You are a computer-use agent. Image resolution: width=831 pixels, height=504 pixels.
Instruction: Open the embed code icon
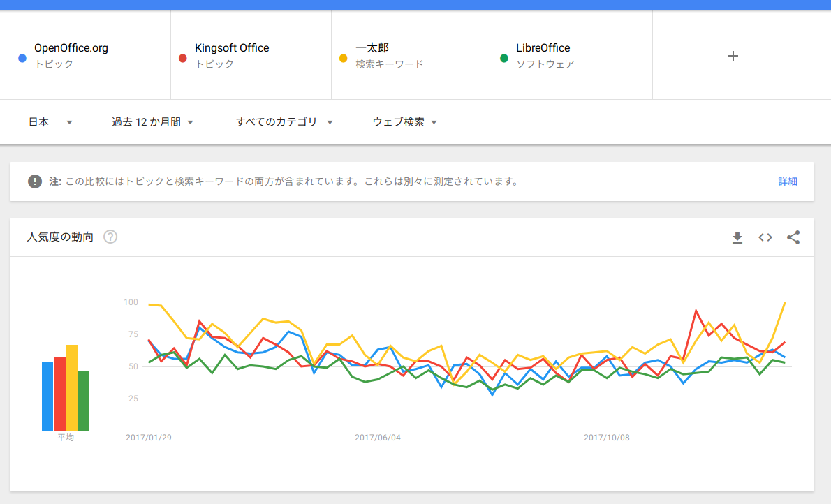[x=765, y=237]
